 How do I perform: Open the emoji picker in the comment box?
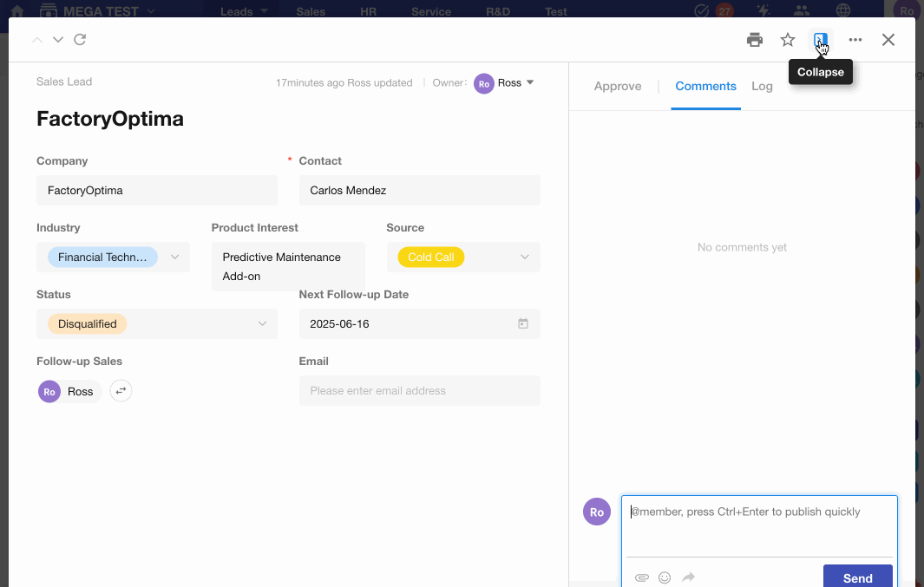pos(665,577)
